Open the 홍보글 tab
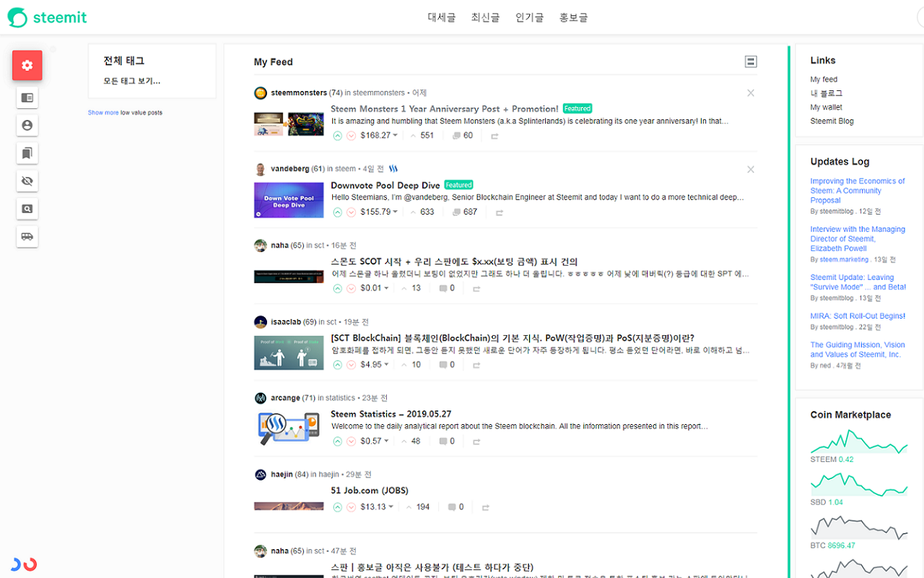The image size is (924, 578). click(x=574, y=17)
